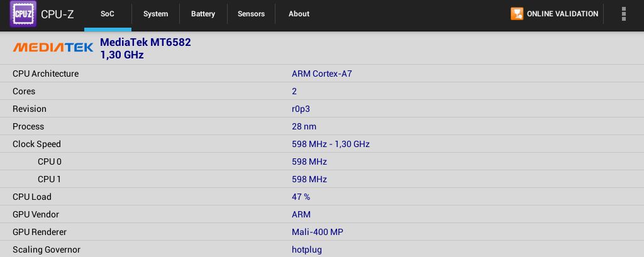Tap the CPU Architecture row
This screenshot has height=257, width=644.
[x=322, y=74]
